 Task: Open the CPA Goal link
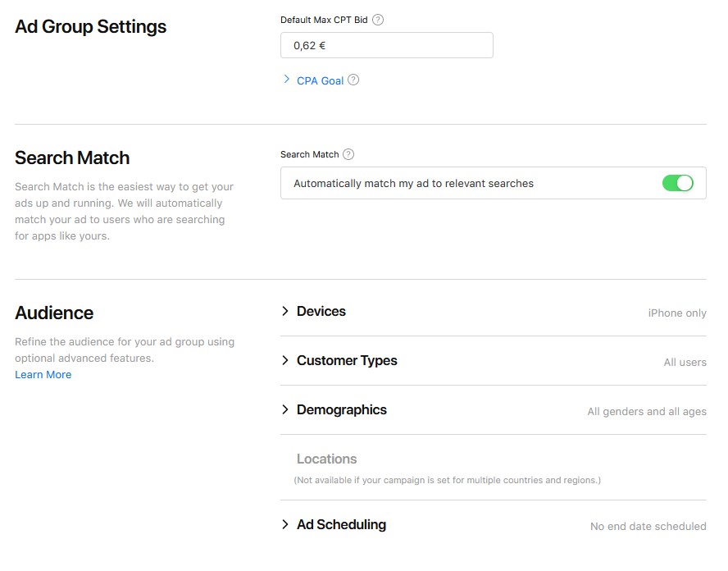pyautogui.click(x=320, y=80)
